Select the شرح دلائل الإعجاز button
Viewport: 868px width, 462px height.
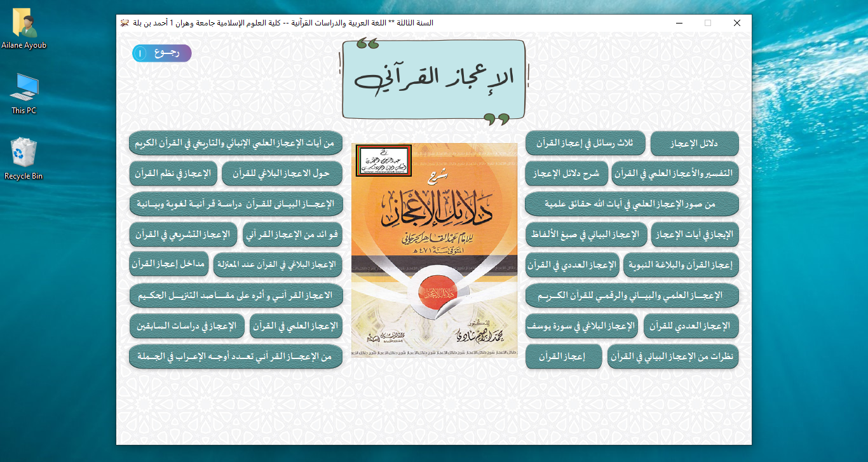[566, 173]
